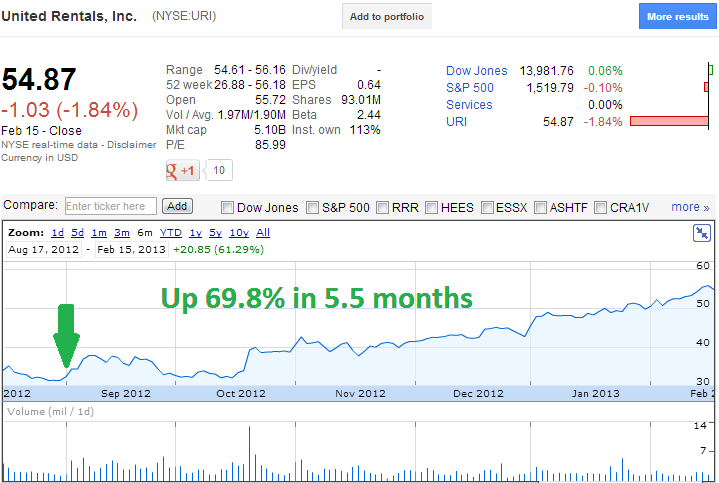The width and height of the screenshot is (719, 483).
Task: Switch chart zoom to 1y
Action: pyautogui.click(x=196, y=233)
